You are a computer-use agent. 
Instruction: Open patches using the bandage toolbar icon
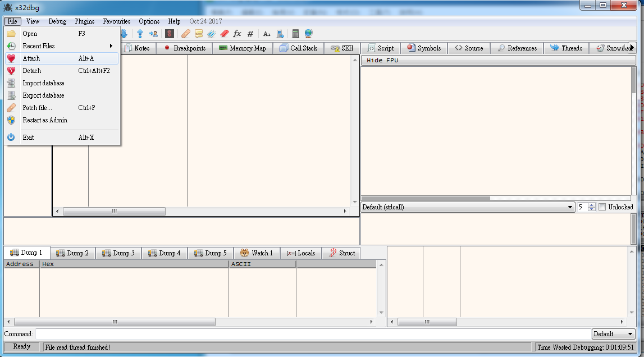(x=186, y=34)
